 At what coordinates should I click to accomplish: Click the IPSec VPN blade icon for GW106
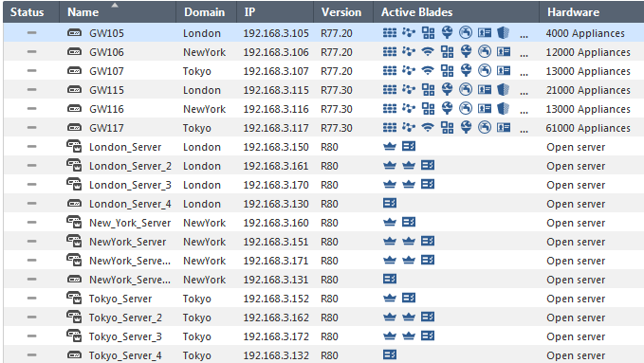(x=408, y=51)
